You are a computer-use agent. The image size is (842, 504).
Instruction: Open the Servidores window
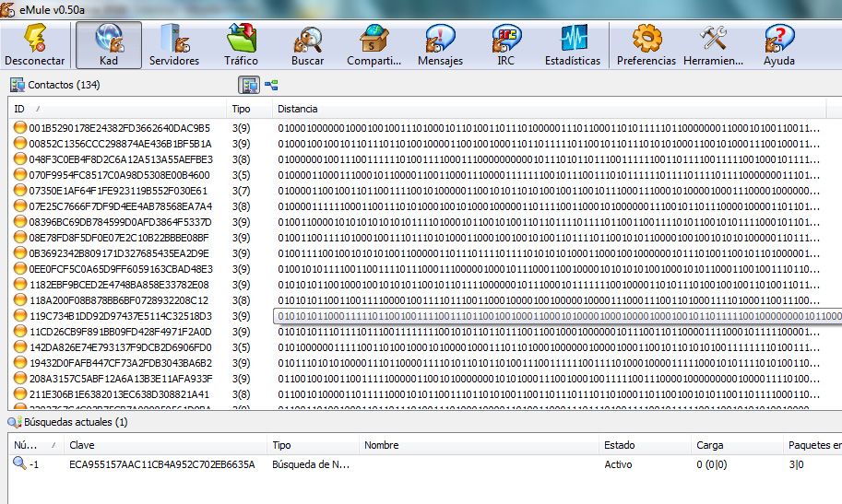tap(174, 45)
